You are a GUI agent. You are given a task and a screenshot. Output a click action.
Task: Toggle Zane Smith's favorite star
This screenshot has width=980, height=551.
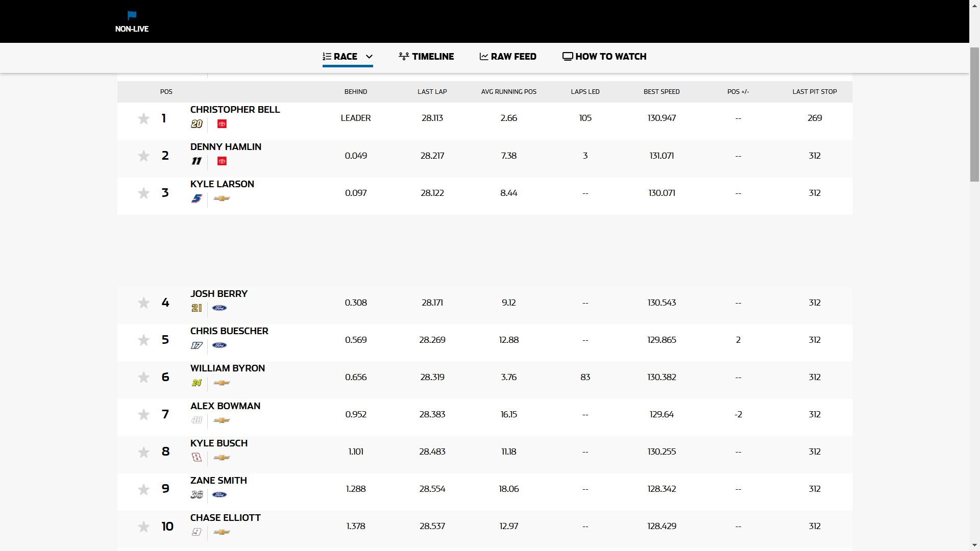click(143, 489)
